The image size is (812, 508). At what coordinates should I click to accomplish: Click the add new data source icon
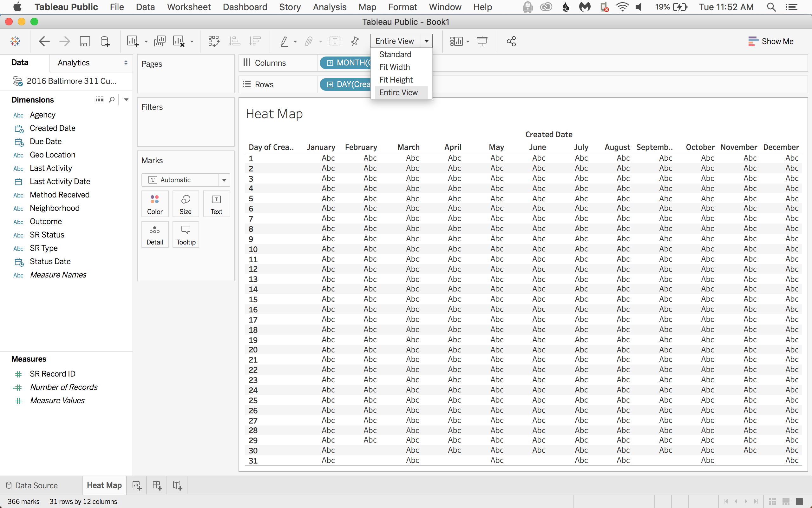click(105, 41)
